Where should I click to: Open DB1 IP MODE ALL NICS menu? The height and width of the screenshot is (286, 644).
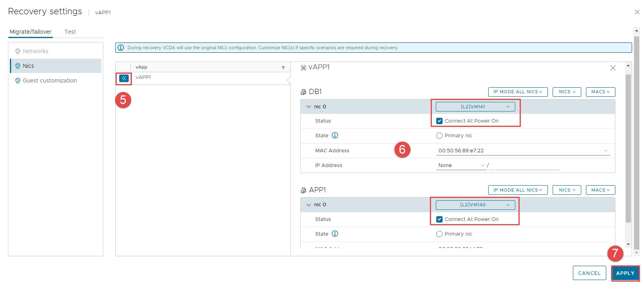[x=518, y=92]
